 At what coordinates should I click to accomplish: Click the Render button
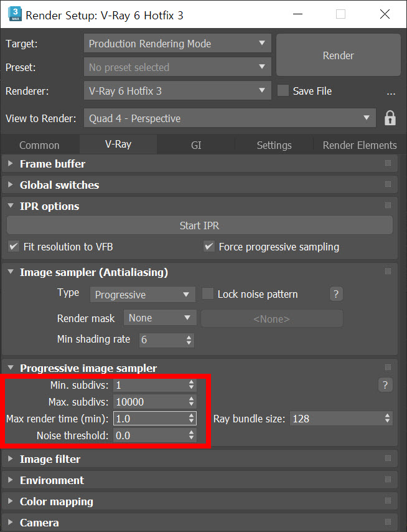click(x=338, y=55)
